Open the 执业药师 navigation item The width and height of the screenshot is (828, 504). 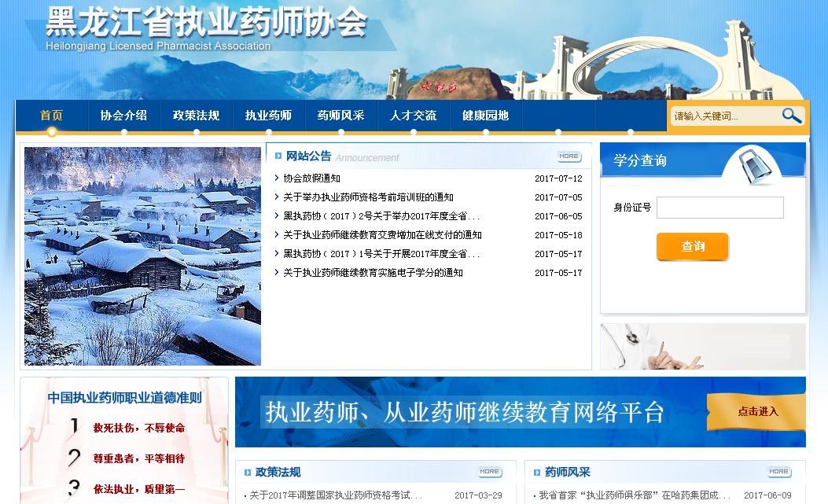point(268,116)
